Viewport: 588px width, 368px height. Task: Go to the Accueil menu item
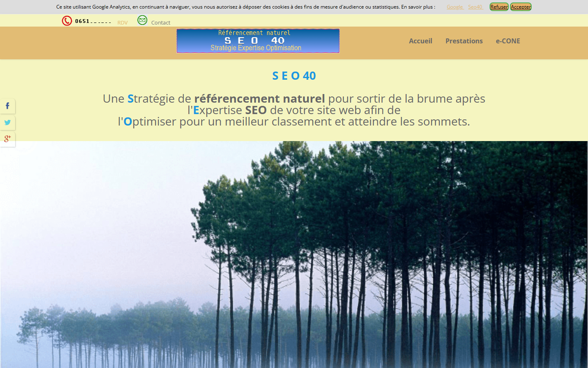(x=421, y=41)
